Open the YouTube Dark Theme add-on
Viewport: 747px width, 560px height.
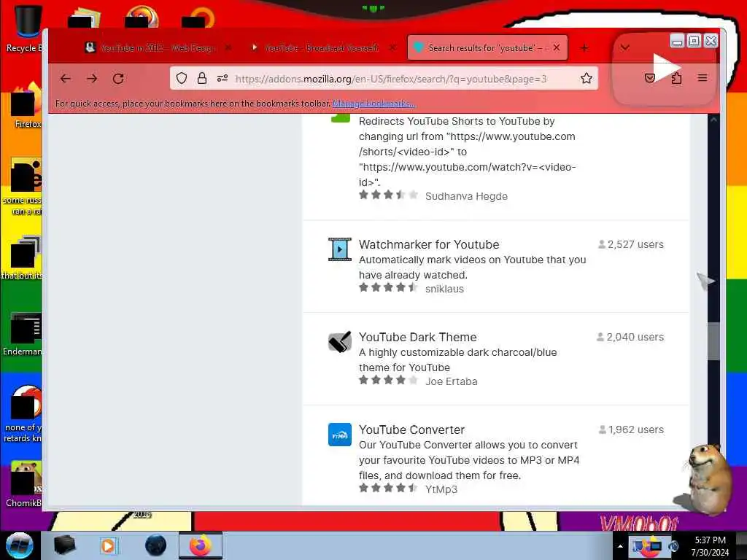click(x=417, y=337)
